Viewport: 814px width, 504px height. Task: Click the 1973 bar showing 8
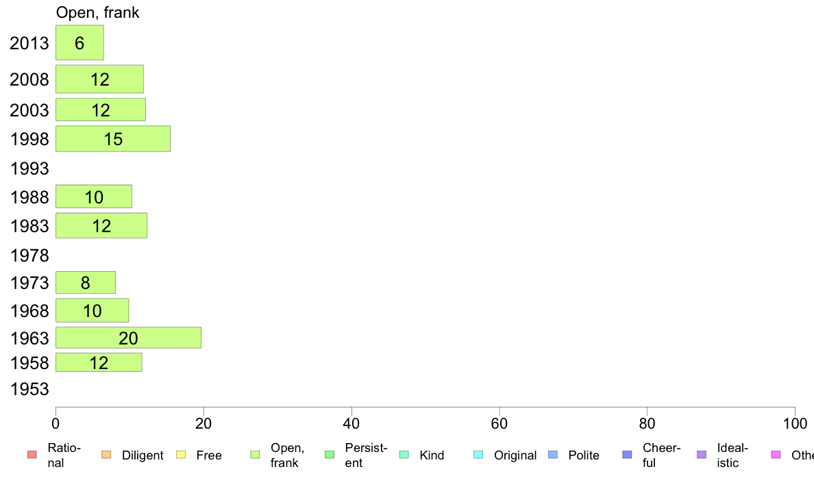click(86, 282)
